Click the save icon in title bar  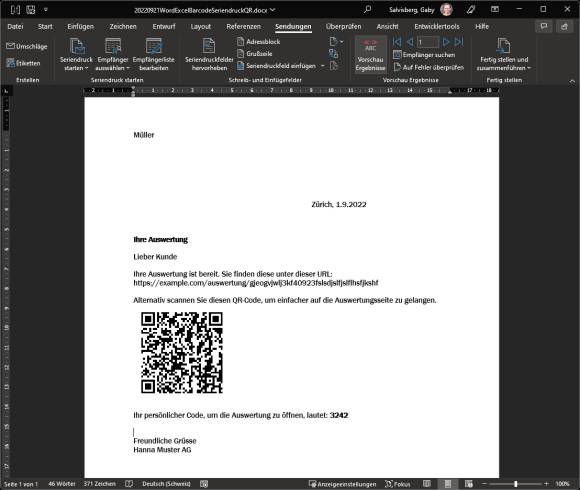(31, 10)
